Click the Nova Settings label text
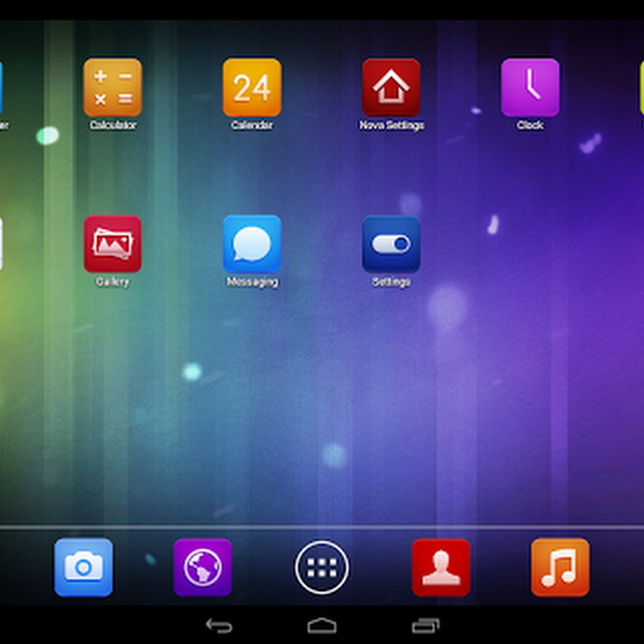This screenshot has height=644, width=644. (x=391, y=125)
